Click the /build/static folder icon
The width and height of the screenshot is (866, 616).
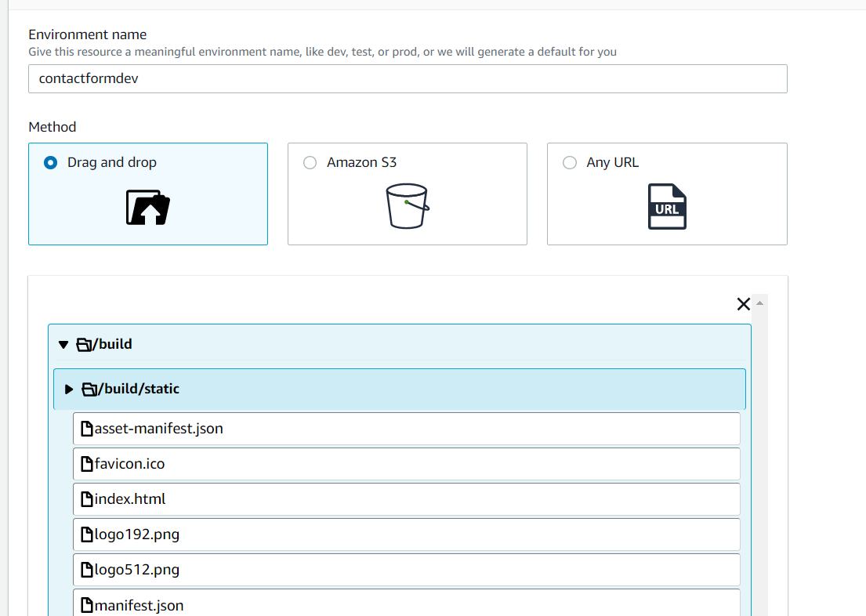[x=90, y=389]
